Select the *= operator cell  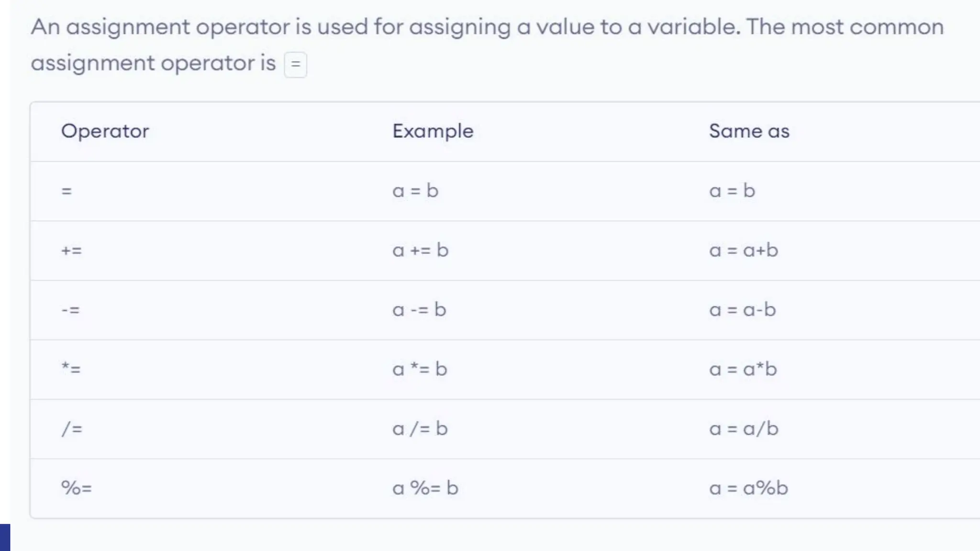pos(71,369)
